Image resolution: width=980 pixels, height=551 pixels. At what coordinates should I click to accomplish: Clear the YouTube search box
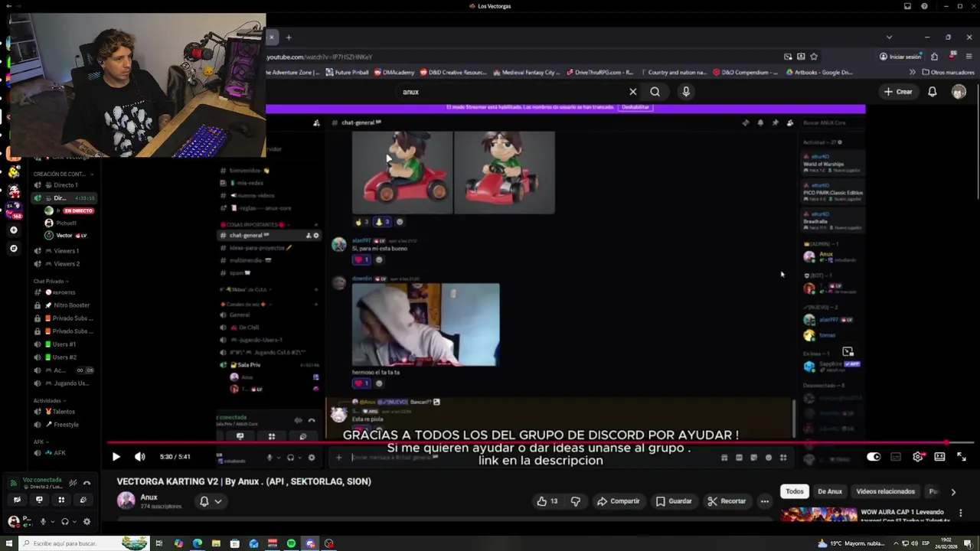tap(633, 92)
